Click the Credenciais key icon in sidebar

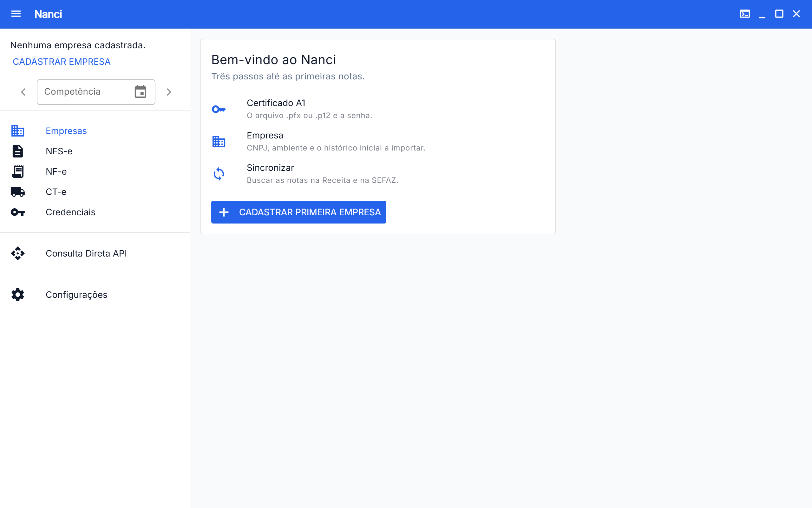(17, 212)
